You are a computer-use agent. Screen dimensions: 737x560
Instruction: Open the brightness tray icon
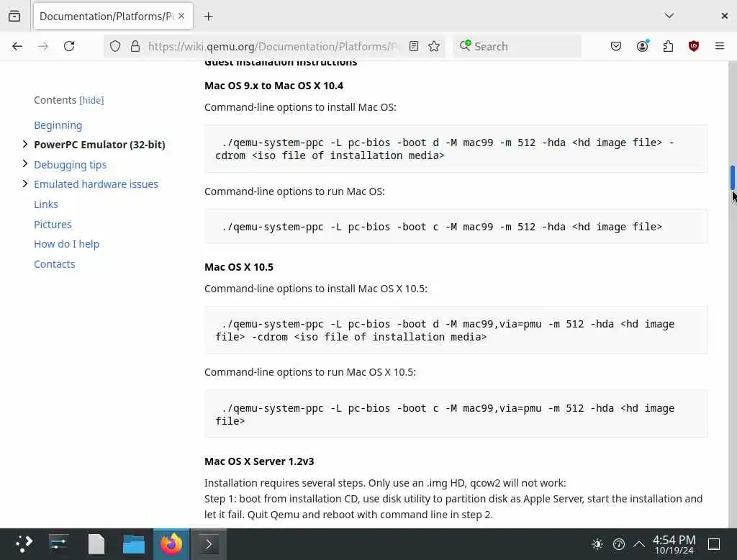[597, 544]
